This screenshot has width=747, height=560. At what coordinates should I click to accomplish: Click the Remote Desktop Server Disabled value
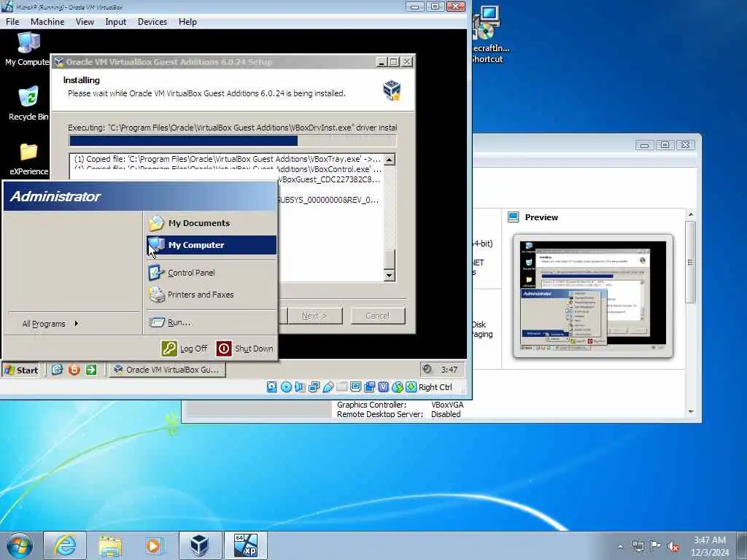(446, 414)
